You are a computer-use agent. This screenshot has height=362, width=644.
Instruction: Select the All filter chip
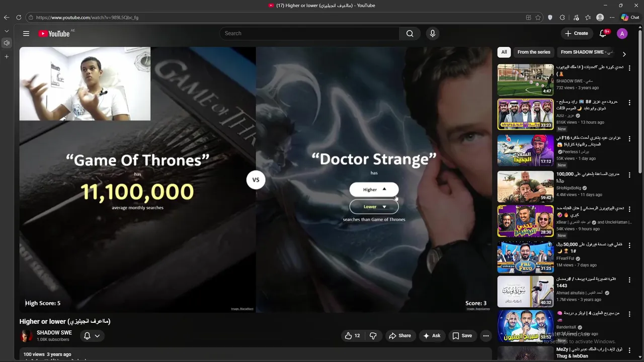504,52
